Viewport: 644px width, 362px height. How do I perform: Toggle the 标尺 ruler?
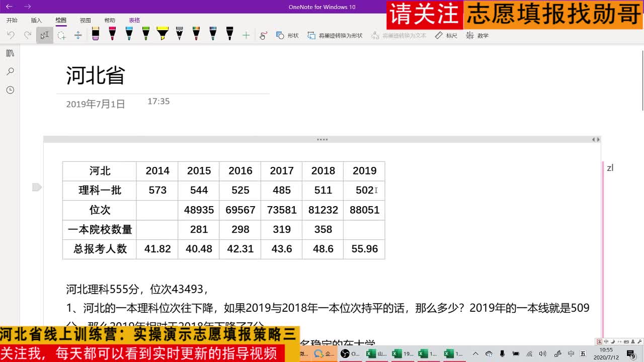[x=446, y=36]
